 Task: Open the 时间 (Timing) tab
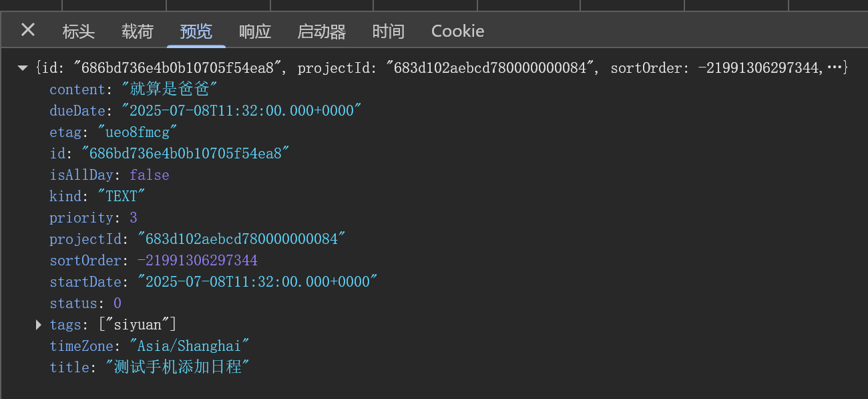(388, 31)
